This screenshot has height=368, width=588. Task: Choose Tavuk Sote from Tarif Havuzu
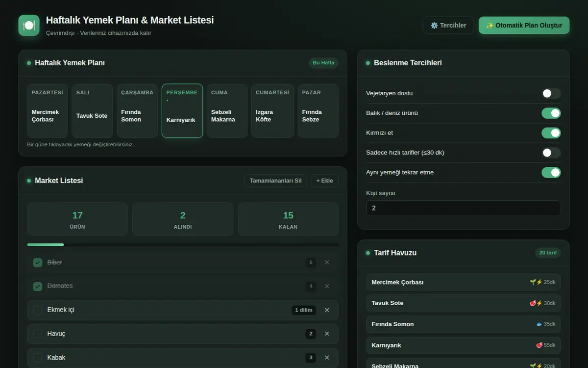point(463,303)
